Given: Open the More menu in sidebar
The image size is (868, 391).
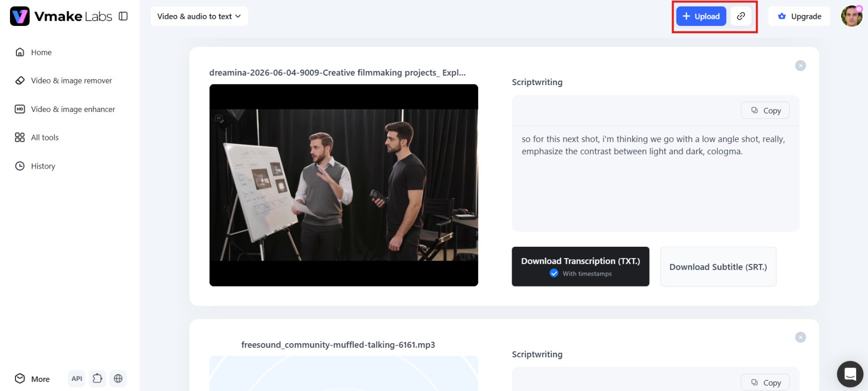Looking at the screenshot, I should point(32,379).
